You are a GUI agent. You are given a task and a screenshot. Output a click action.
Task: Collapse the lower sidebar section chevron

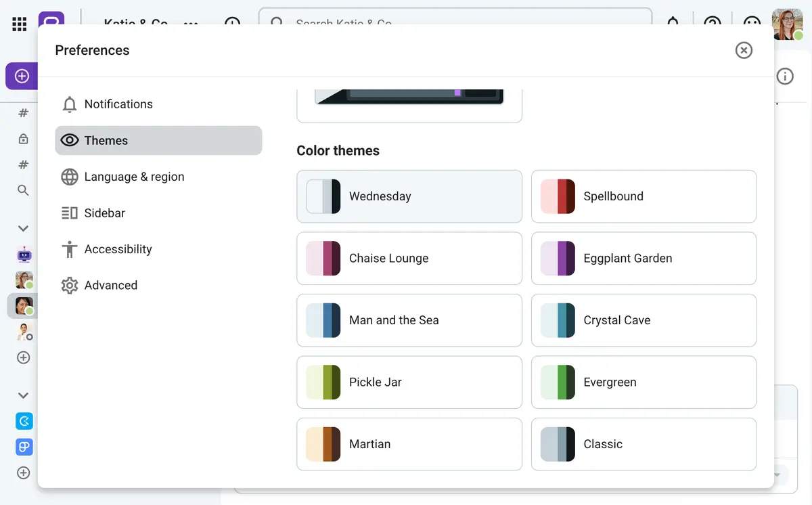22,395
